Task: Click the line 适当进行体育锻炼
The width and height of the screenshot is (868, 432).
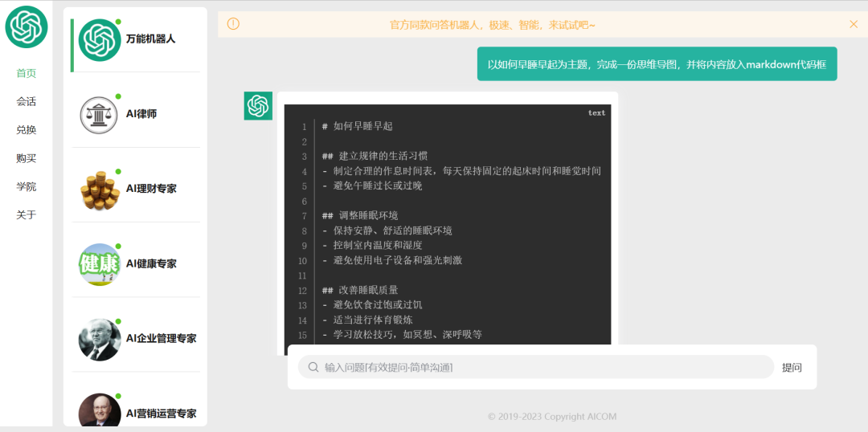Action: [367, 321]
